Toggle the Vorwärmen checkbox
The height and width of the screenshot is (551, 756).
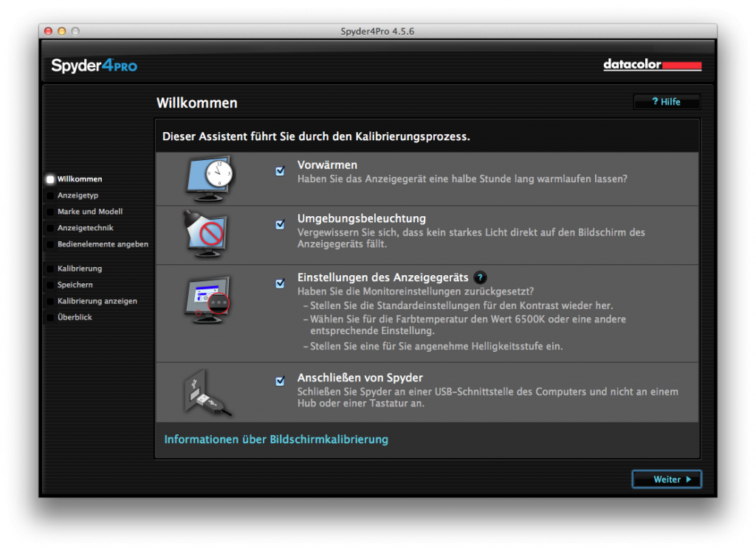[280, 170]
